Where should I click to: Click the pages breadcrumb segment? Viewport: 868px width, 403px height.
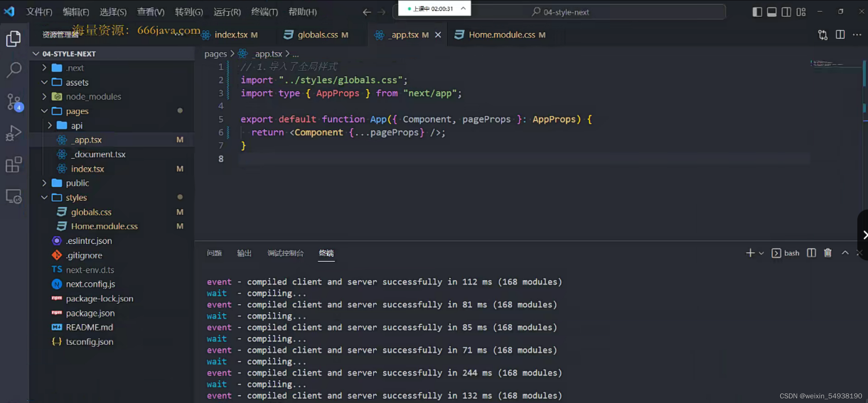(215, 54)
